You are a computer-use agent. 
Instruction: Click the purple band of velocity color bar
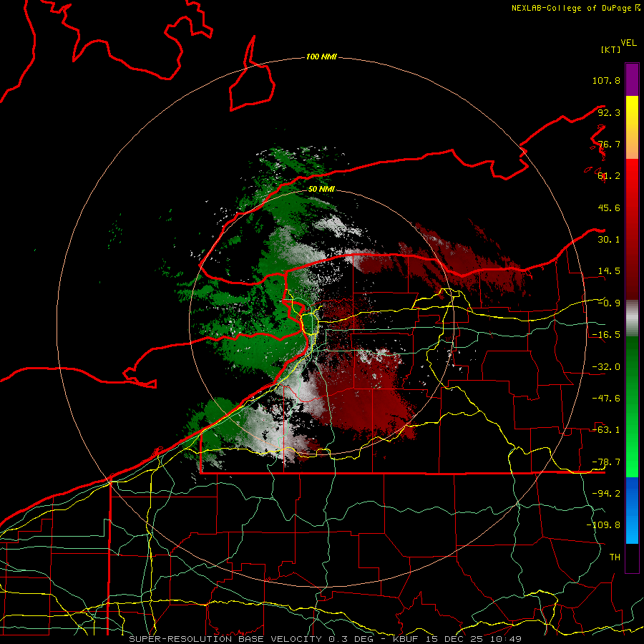click(632, 79)
